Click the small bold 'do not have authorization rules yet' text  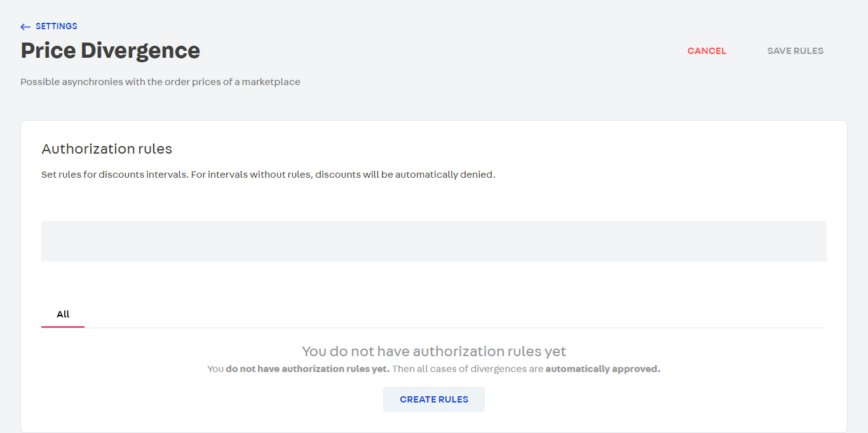(308, 369)
